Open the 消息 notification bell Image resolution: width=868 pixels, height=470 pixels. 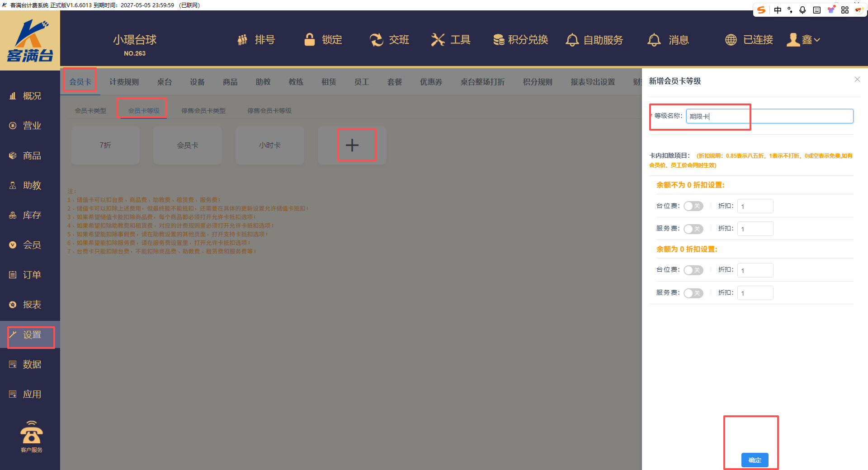click(654, 40)
